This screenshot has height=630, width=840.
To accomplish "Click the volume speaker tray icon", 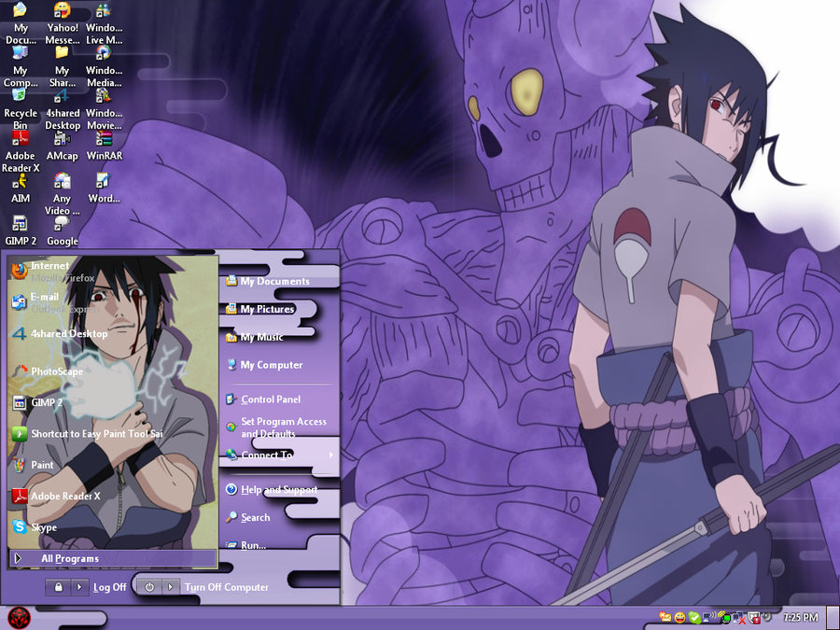I will 767,616.
